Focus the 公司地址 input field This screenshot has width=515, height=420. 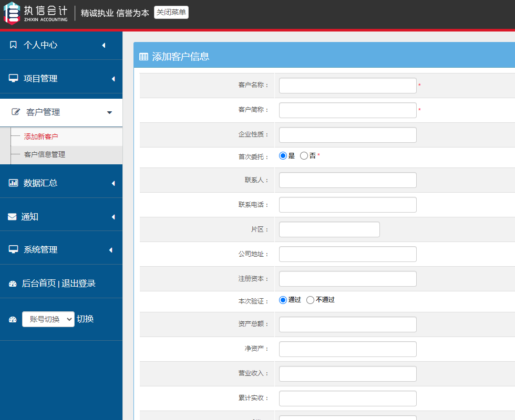pos(348,254)
